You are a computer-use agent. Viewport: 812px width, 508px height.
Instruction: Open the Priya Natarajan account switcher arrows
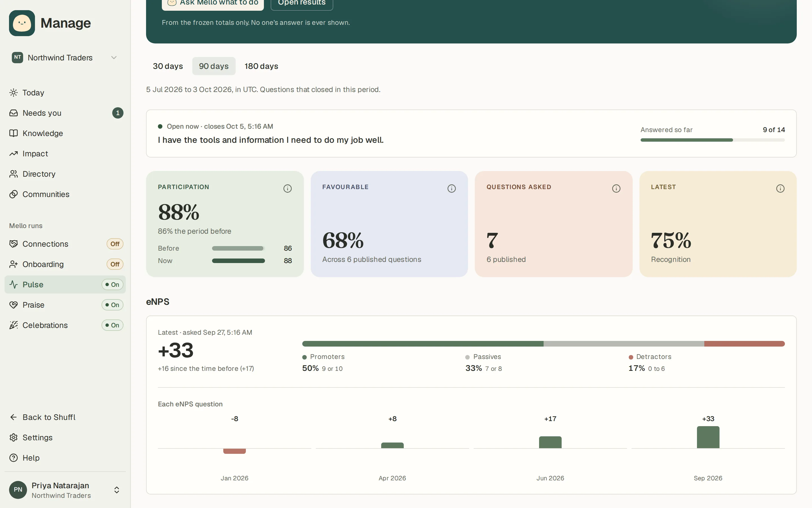[x=117, y=490]
